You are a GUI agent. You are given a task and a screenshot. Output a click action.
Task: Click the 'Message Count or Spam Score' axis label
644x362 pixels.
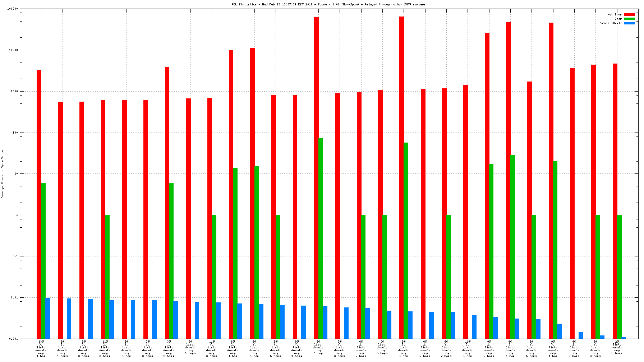point(3,174)
